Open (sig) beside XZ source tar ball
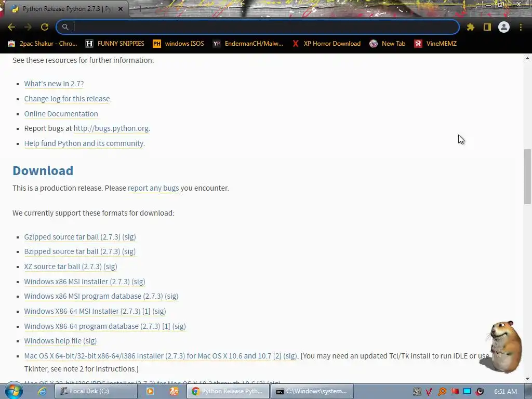The height and width of the screenshot is (399, 532). pyautogui.click(x=110, y=267)
